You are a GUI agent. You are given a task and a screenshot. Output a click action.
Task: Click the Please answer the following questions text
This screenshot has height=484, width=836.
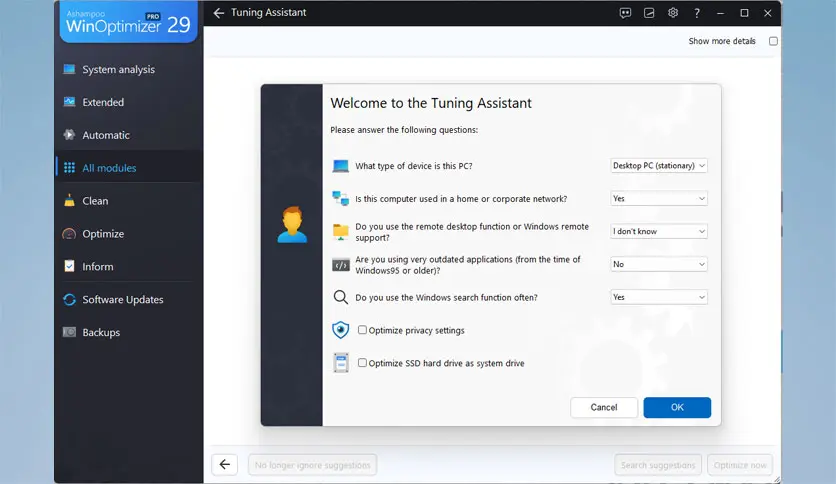coord(404,130)
